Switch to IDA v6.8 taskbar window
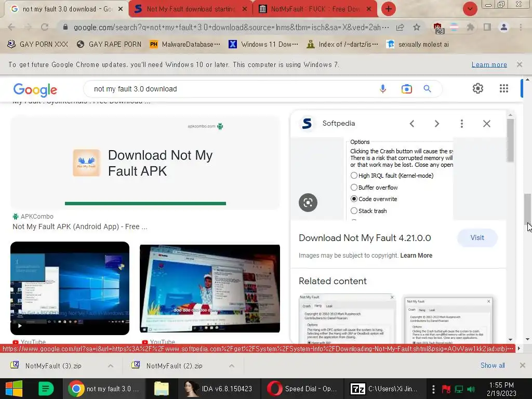This screenshot has height=399, width=532. point(219,389)
